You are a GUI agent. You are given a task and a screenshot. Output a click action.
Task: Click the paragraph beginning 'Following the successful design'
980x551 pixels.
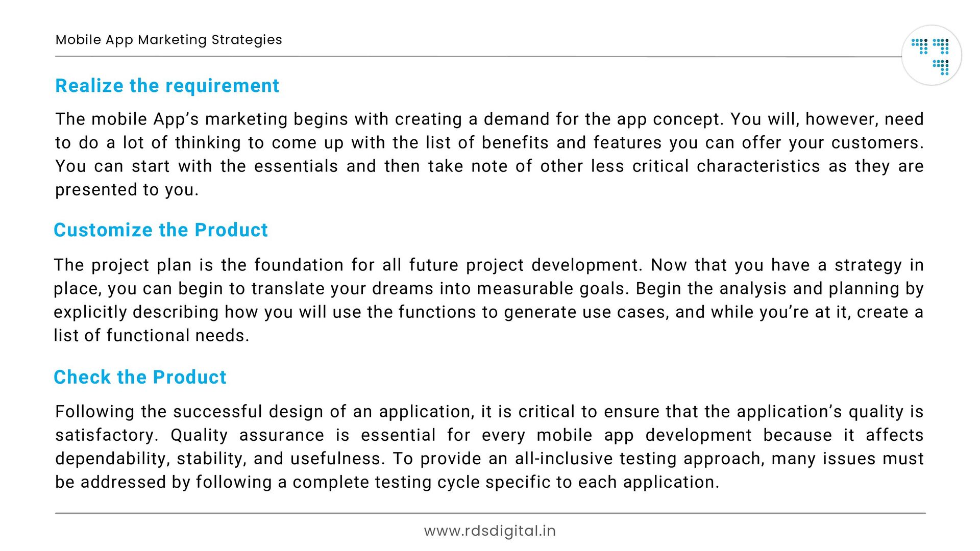coord(489,446)
